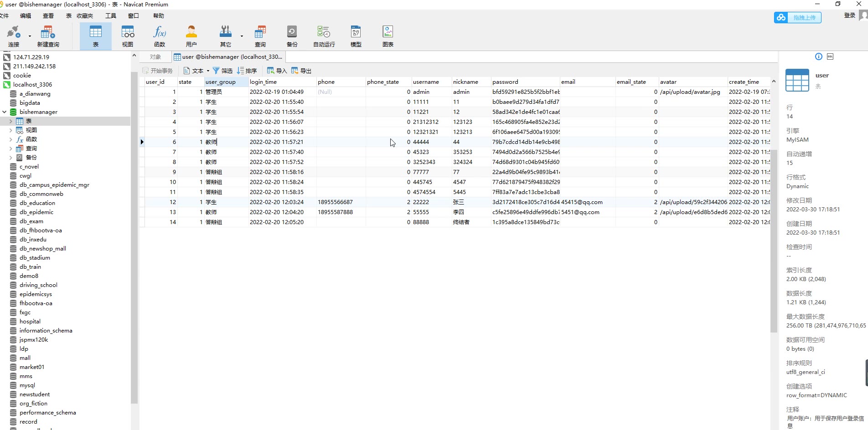Image resolution: width=868 pixels, height=430 pixels.
Task: Open the Function (函数) toolbar icon
Action: tap(160, 36)
